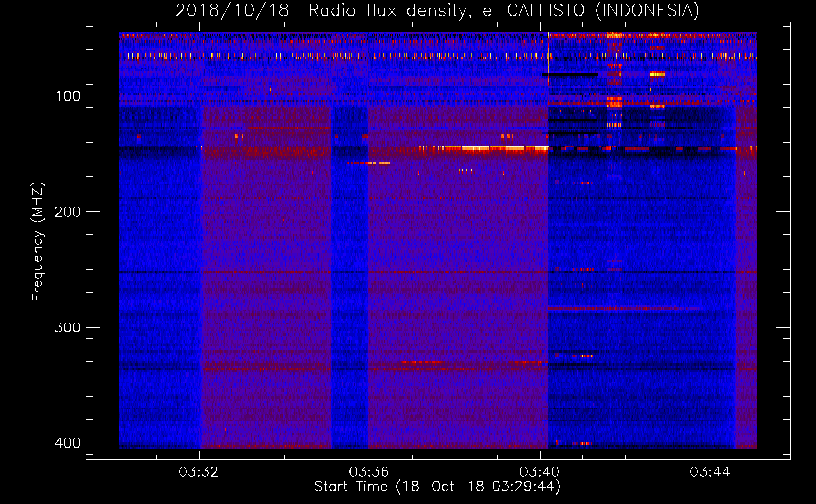Click the 03:36 time tick label
816x504 pixels.
(369, 472)
